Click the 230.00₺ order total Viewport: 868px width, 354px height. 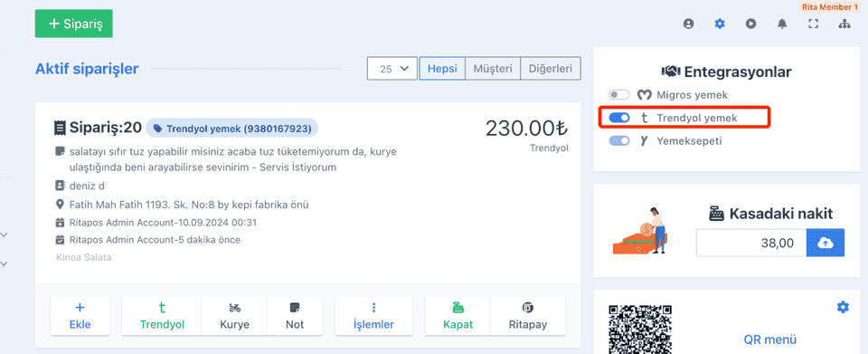coord(526,128)
